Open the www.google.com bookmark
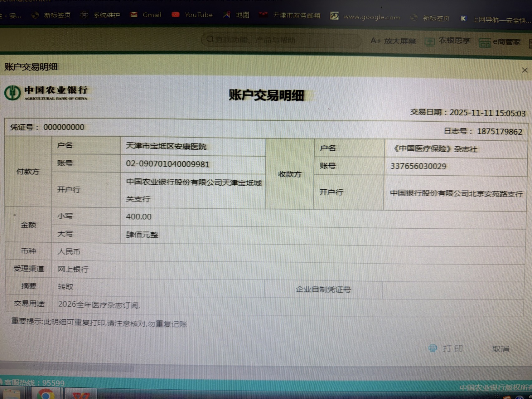The height and width of the screenshot is (399, 532). (x=365, y=17)
